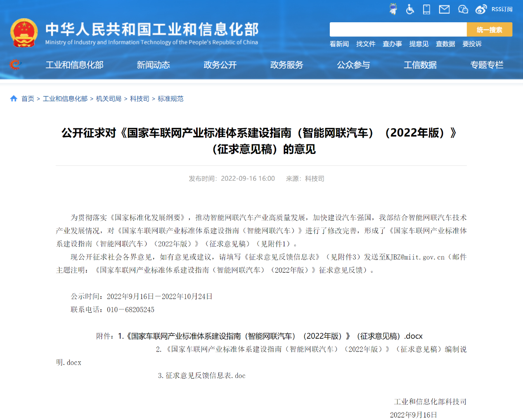Click 机关司局 in the breadcrumb

pos(109,99)
